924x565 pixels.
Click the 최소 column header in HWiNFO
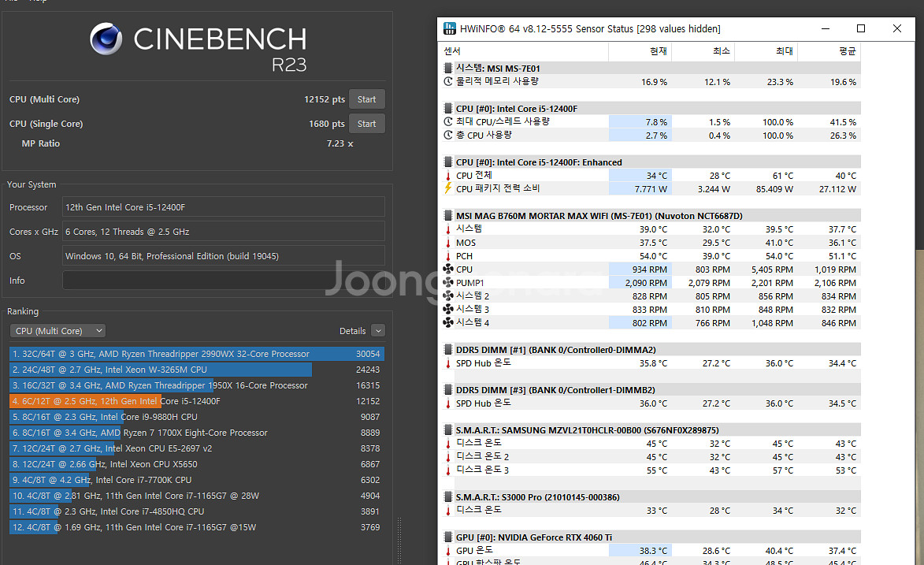[x=703, y=51]
